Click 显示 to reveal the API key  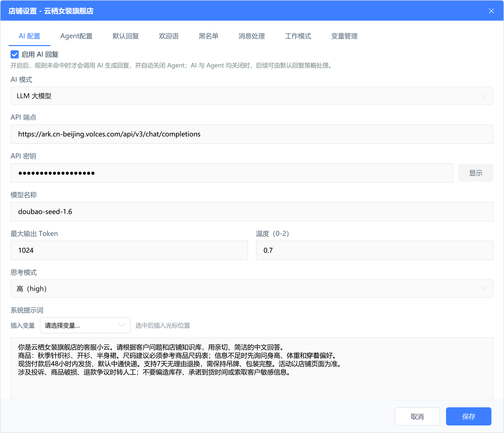coord(476,173)
